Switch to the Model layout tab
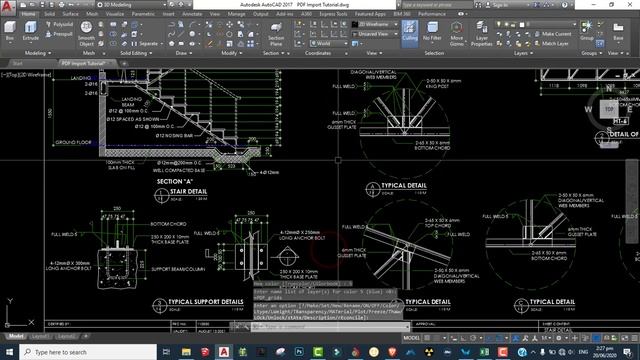 click(16, 336)
